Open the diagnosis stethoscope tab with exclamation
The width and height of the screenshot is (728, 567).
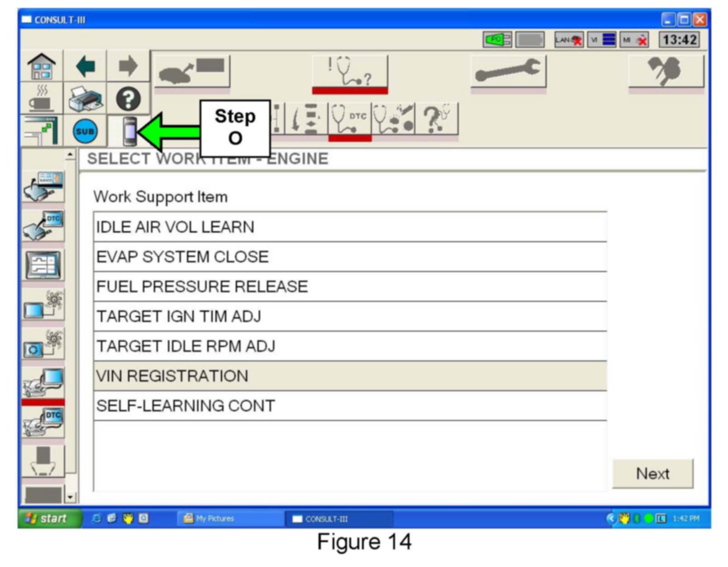pos(349,71)
